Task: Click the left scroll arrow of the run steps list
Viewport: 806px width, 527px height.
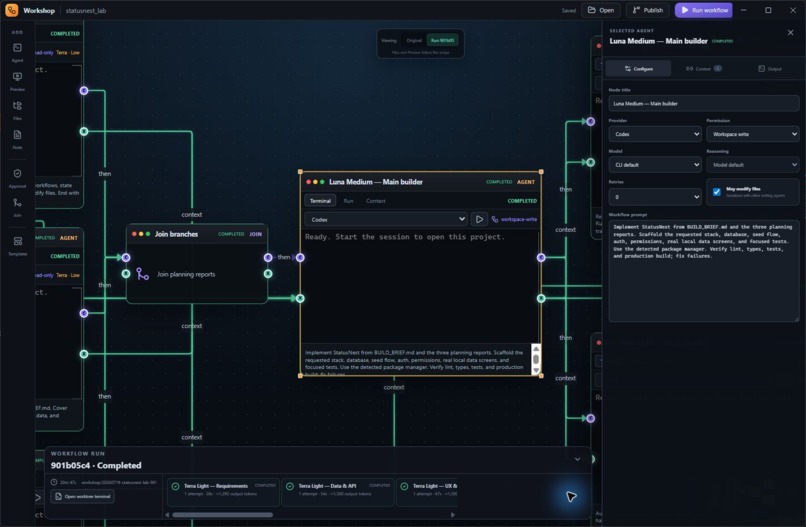Action: pos(167,515)
